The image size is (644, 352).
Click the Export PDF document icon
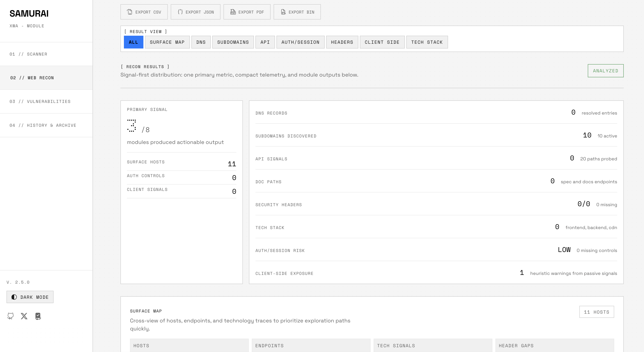click(233, 12)
